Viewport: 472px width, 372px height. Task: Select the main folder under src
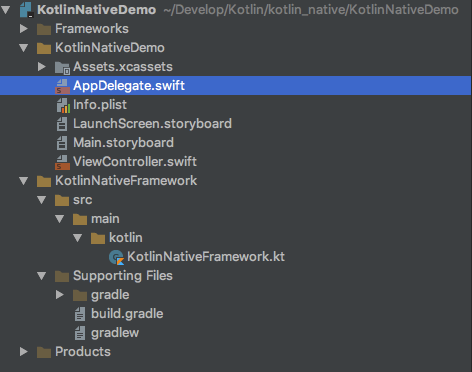[x=105, y=219]
